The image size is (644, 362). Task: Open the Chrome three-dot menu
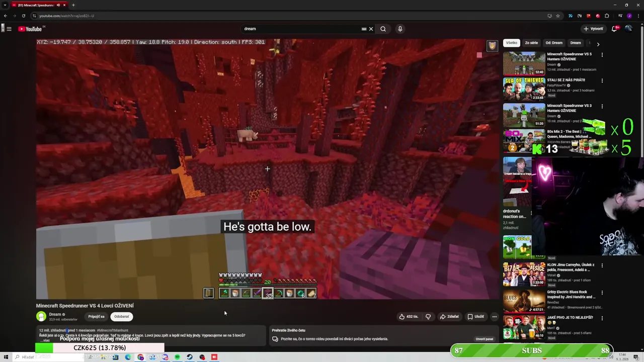[638, 16]
